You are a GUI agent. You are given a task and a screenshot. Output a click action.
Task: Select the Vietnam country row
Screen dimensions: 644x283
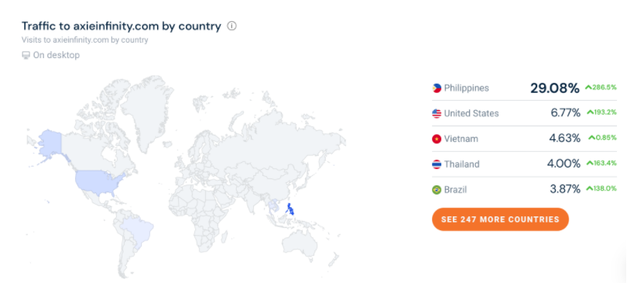coord(524,139)
